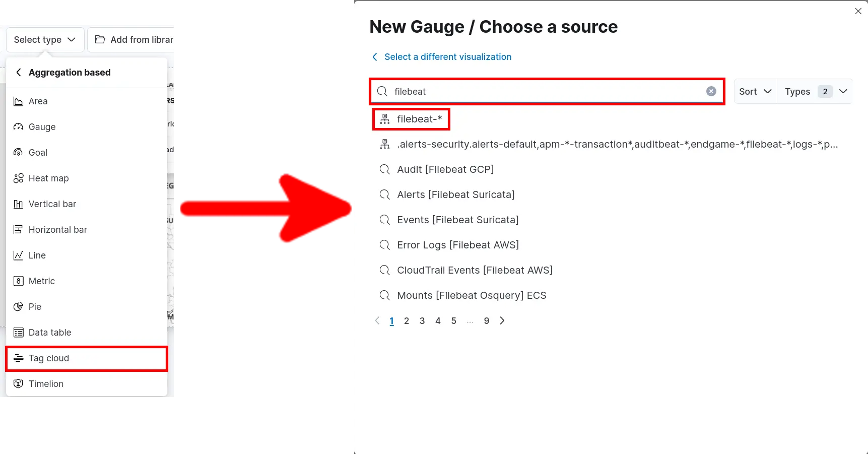This screenshot has width=868, height=454.
Task: Select the Tag cloud visualization type
Action: [48, 358]
